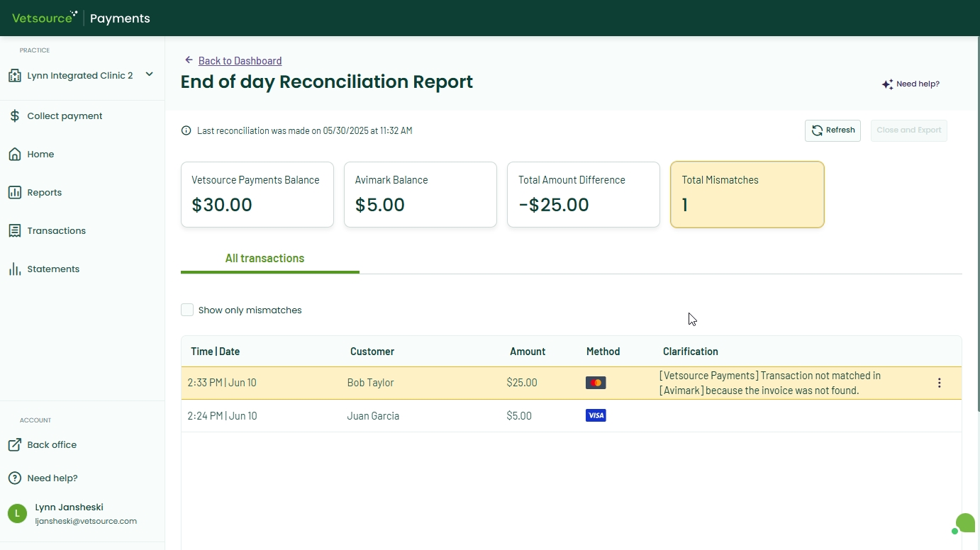
Task: Enable Show only mismatches checkbox
Action: coord(187,310)
